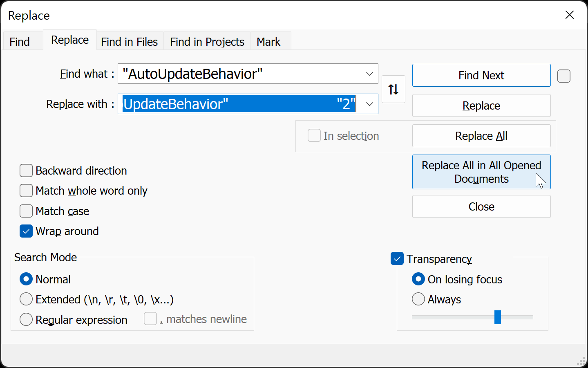Select Regular expression search mode

tap(26, 319)
